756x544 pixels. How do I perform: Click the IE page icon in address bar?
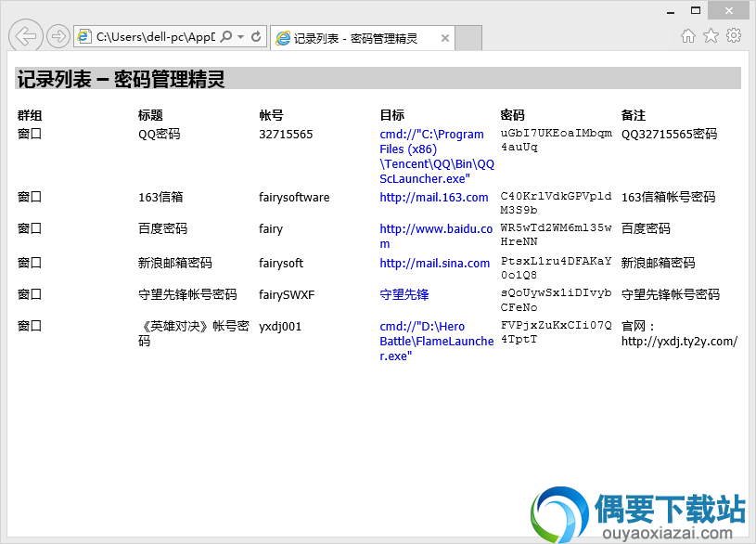[84, 37]
